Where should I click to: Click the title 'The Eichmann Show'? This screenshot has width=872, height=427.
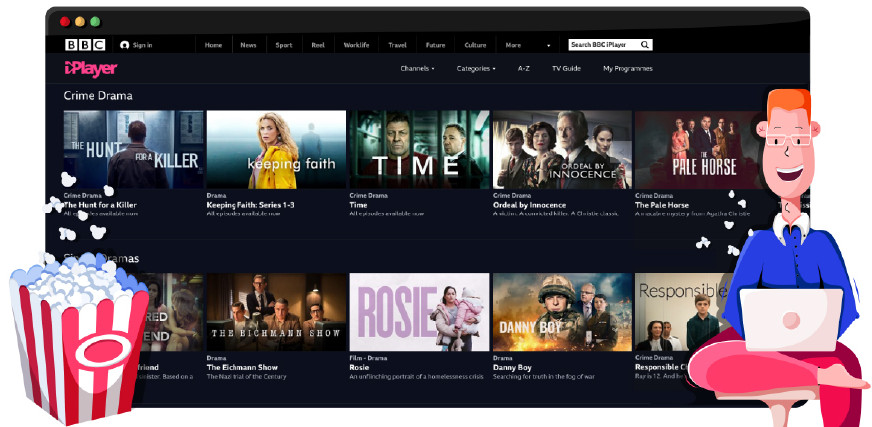242,368
